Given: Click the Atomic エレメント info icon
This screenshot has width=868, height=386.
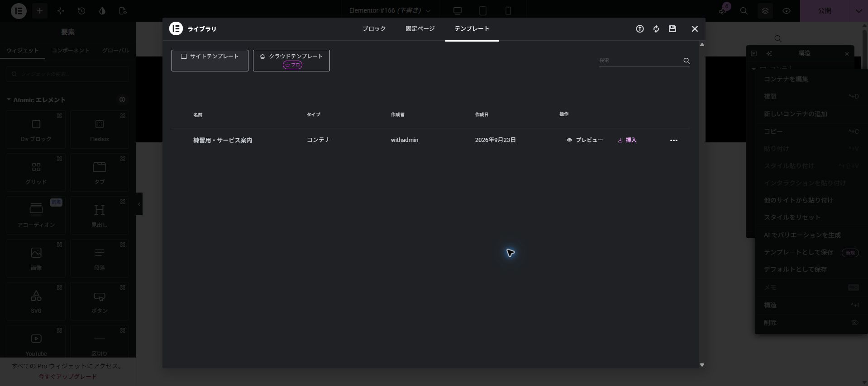Looking at the screenshot, I should (x=122, y=99).
